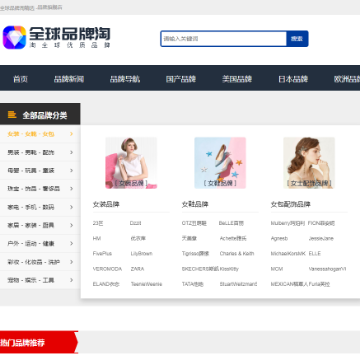Viewport: 360px width, 360px height.
Task: Open the ZARA brand link
Action: tap(137, 269)
